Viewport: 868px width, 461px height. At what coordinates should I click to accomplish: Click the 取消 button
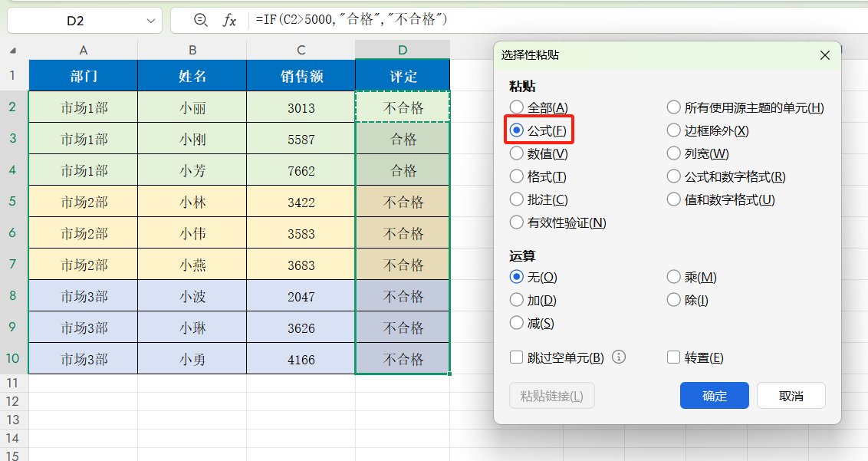pos(791,395)
